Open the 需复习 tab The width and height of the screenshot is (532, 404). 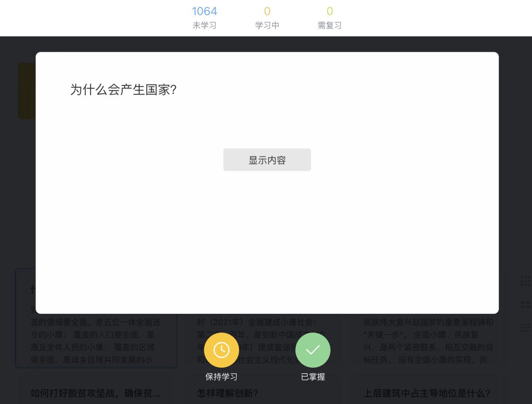[329, 17]
